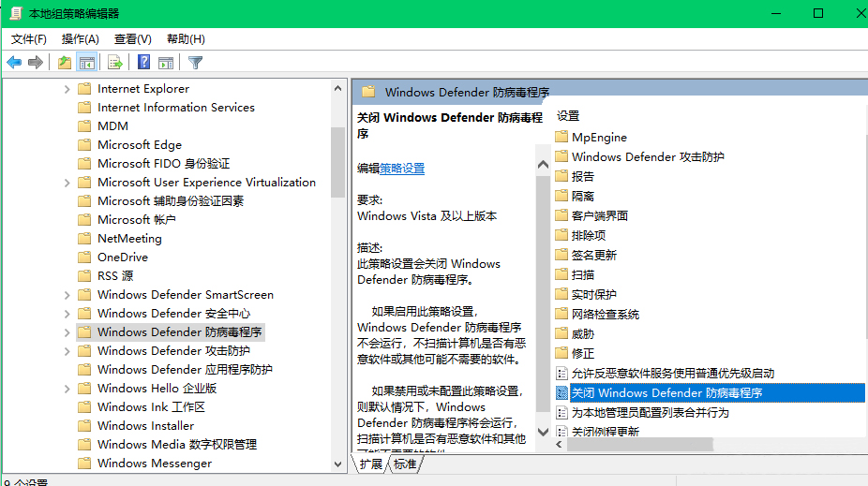Click the 扫描 folder icon
The width and height of the screenshot is (868, 486).
(561, 274)
